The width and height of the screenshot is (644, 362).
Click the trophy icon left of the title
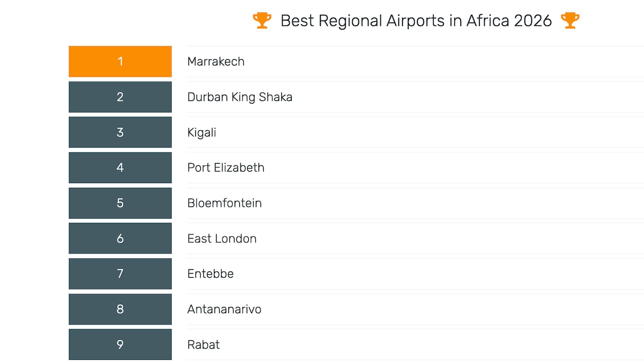point(262,21)
